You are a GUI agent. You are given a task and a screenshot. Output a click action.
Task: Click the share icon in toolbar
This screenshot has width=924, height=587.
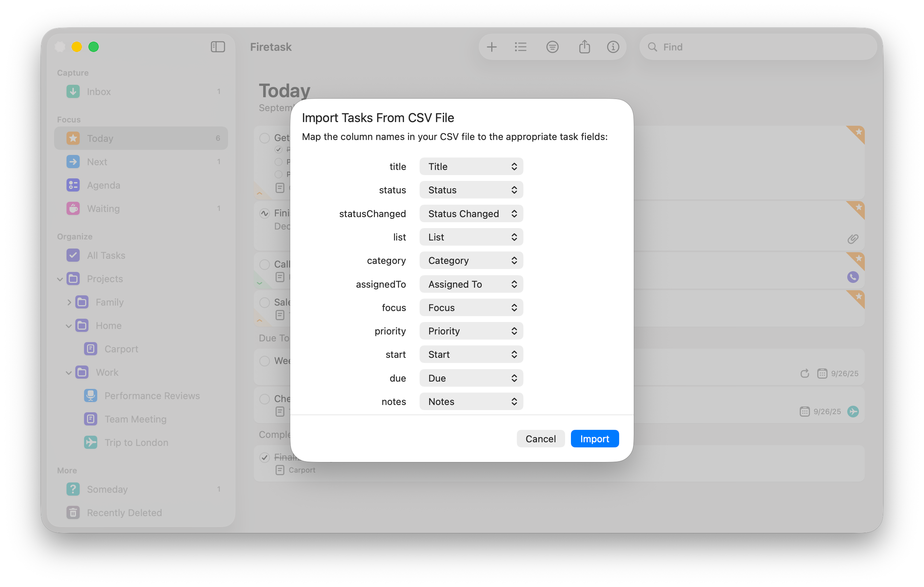point(584,47)
